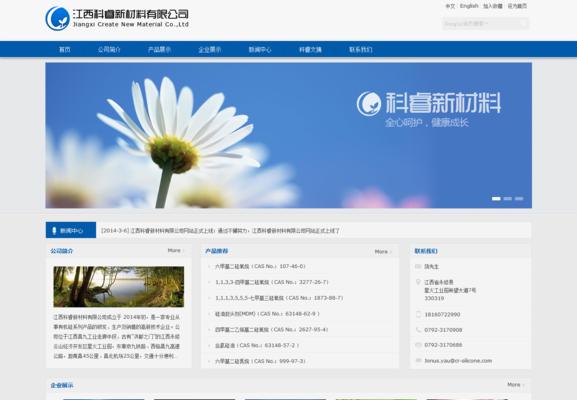Viewport: 577px width, 400px height.
Task: Click the email envelope icon in contact panel
Action: pos(418,361)
